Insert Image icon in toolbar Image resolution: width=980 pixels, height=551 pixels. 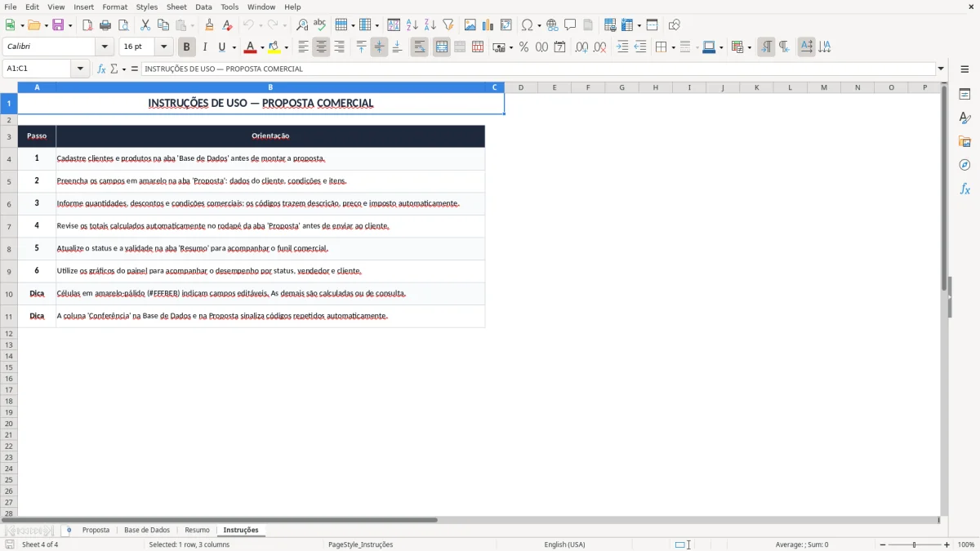point(470,25)
